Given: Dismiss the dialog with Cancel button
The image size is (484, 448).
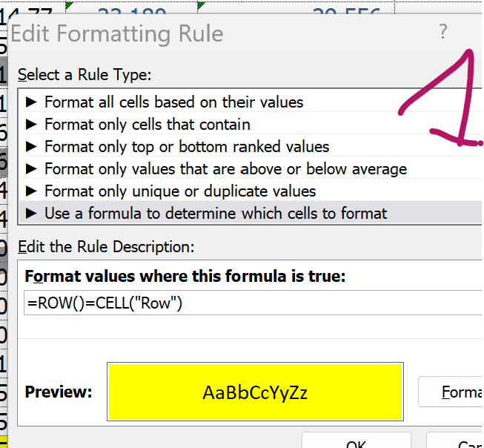Looking at the screenshot, I should click(455, 441).
